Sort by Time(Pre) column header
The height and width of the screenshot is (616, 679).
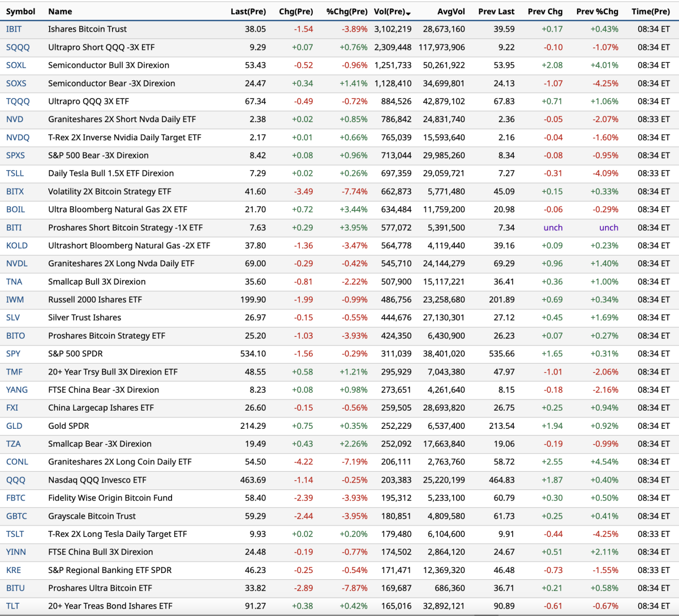click(x=651, y=11)
